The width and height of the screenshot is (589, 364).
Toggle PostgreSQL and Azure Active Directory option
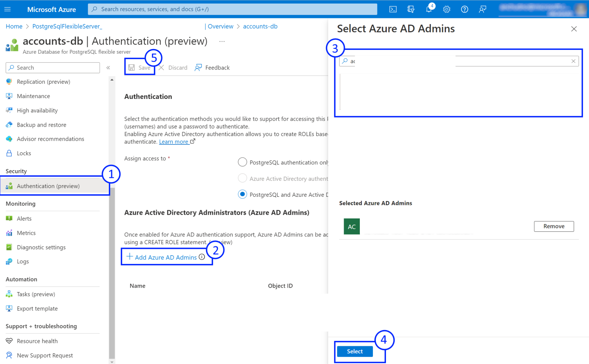(243, 194)
